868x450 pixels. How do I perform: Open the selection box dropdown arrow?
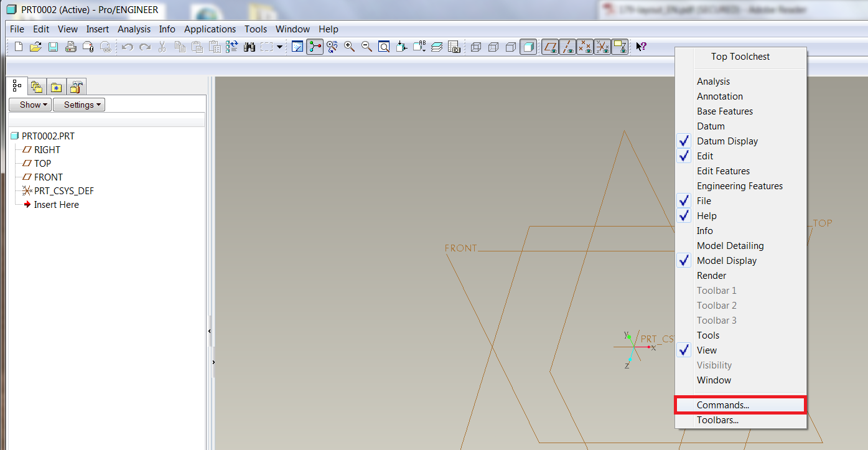coord(279,47)
